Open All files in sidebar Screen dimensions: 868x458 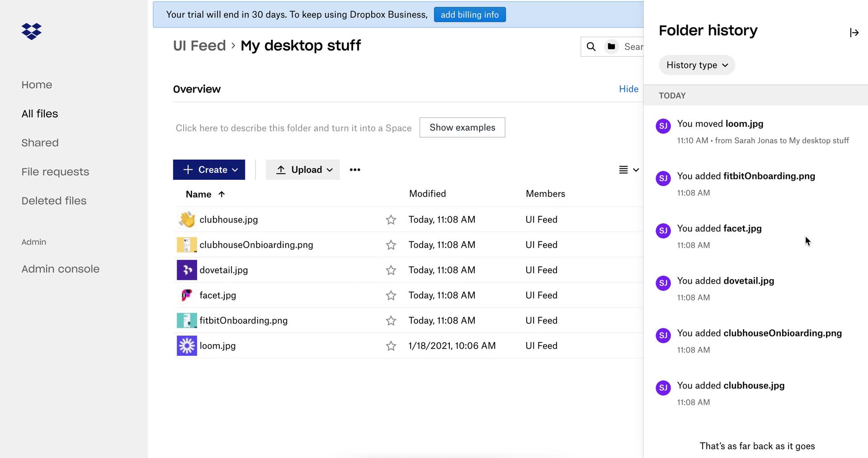pyautogui.click(x=40, y=114)
